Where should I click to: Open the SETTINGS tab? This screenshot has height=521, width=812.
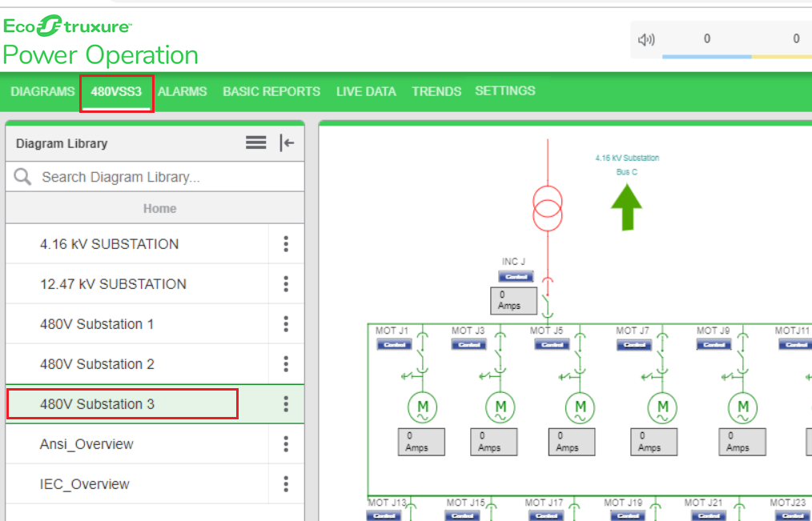(505, 91)
